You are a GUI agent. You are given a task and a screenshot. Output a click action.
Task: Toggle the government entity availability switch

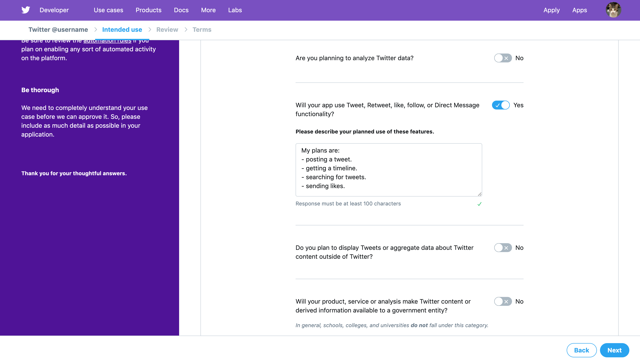point(503,301)
